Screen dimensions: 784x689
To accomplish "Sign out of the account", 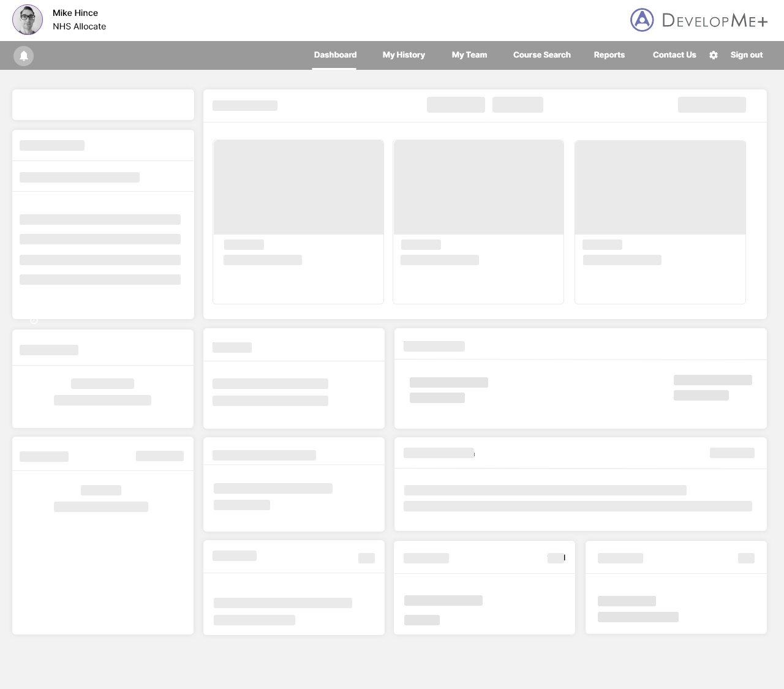I will pos(746,55).
